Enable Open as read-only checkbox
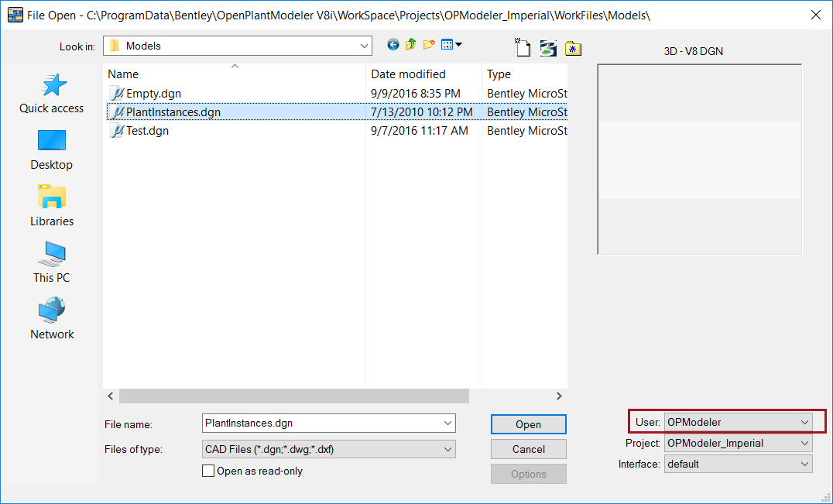The height and width of the screenshot is (504, 833). coord(208,471)
